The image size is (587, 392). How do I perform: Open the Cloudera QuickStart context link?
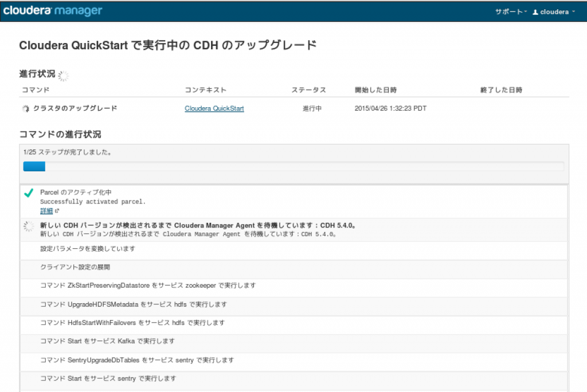pos(214,108)
